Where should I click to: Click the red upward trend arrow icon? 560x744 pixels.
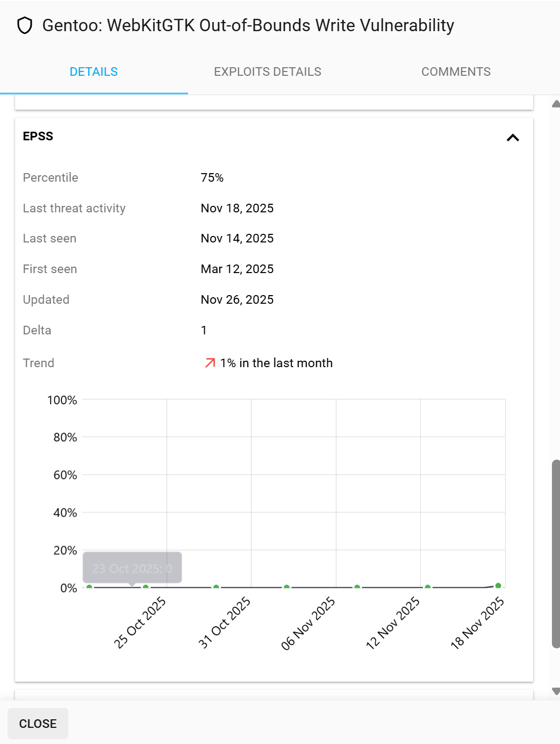pyautogui.click(x=210, y=363)
